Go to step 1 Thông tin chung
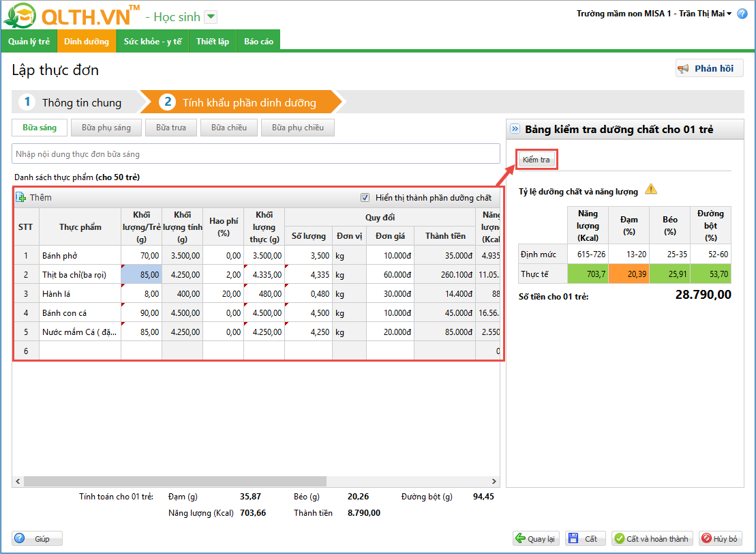 click(x=75, y=102)
